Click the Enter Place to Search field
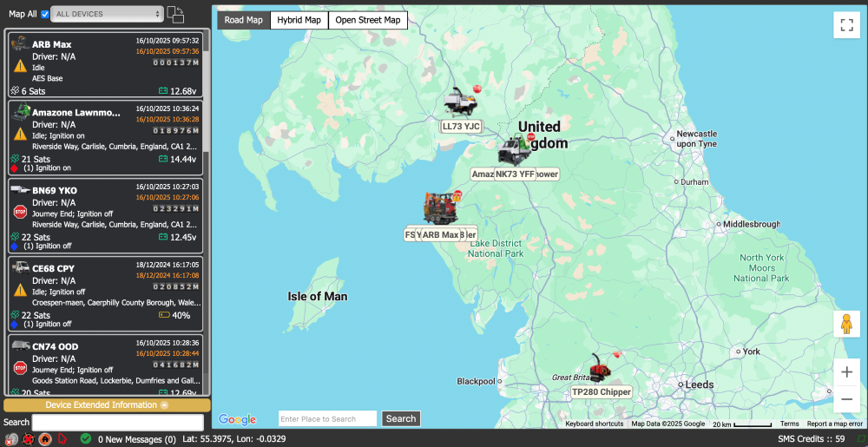The height and width of the screenshot is (447, 868). click(327, 418)
